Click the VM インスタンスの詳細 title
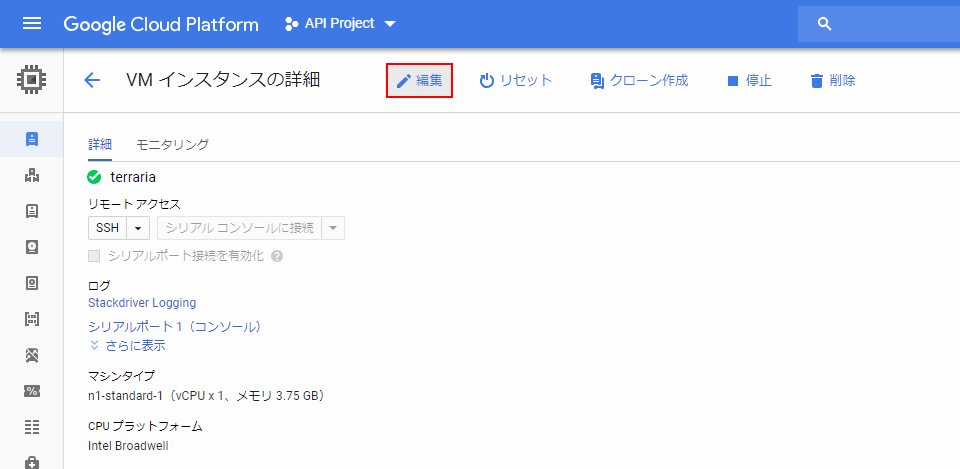 point(223,80)
